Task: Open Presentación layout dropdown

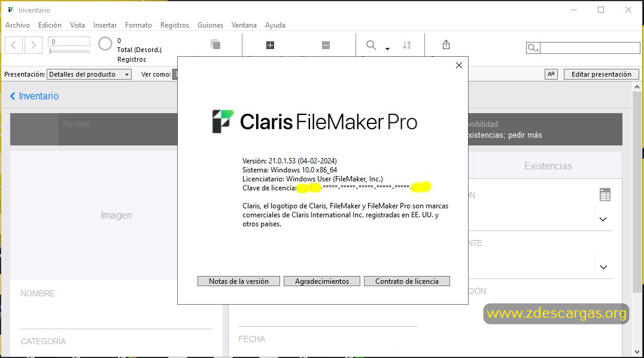Action: (x=89, y=74)
